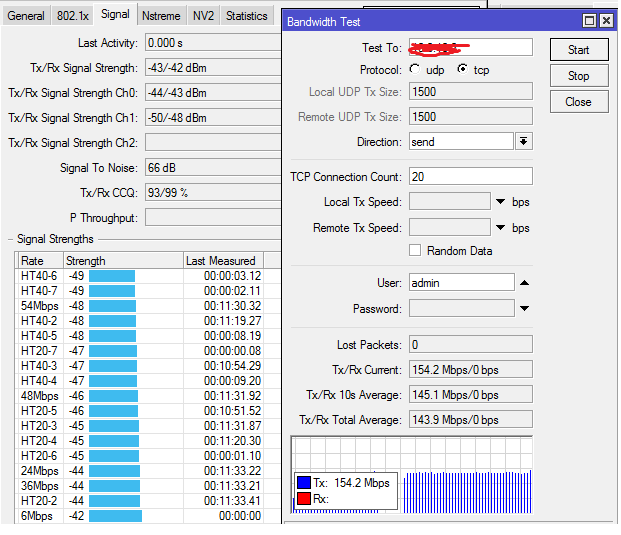Open the Direction dropdown arrow
The width and height of the screenshot is (621, 535).
click(x=523, y=142)
